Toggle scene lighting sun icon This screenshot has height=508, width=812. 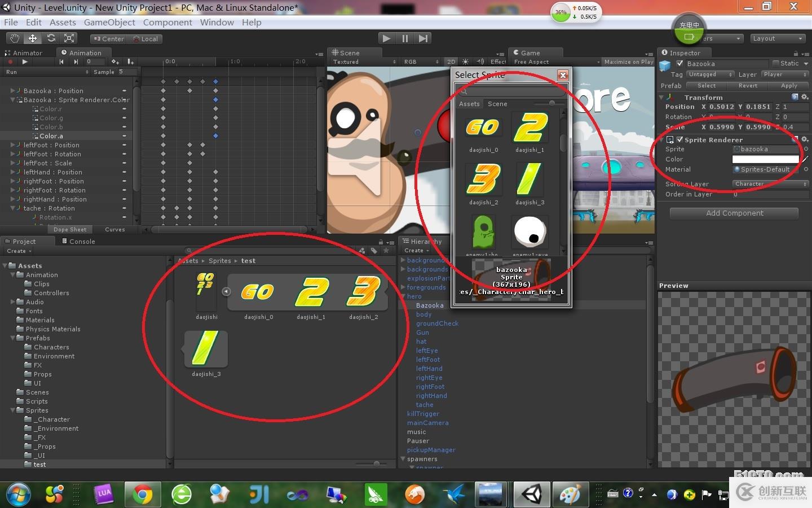pyautogui.click(x=465, y=62)
